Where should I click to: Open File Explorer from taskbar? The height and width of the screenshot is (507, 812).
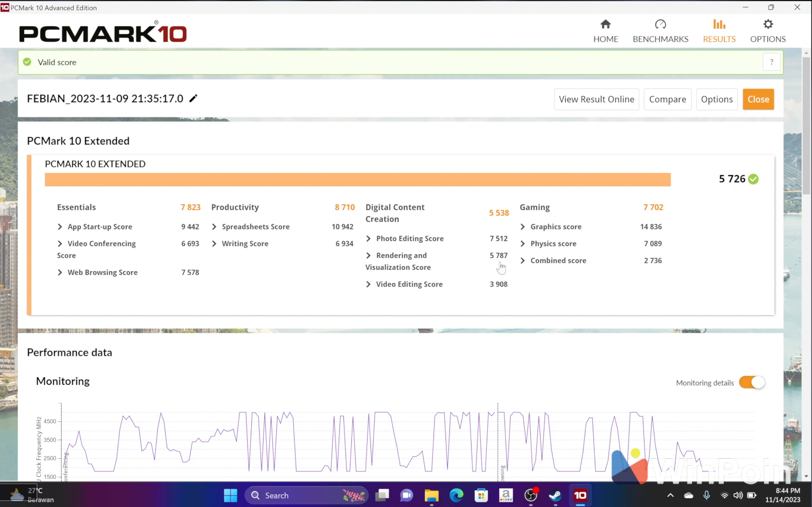coord(432,495)
